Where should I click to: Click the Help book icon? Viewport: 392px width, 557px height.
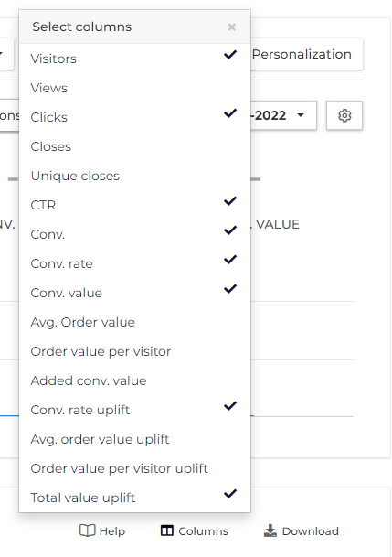point(88,530)
